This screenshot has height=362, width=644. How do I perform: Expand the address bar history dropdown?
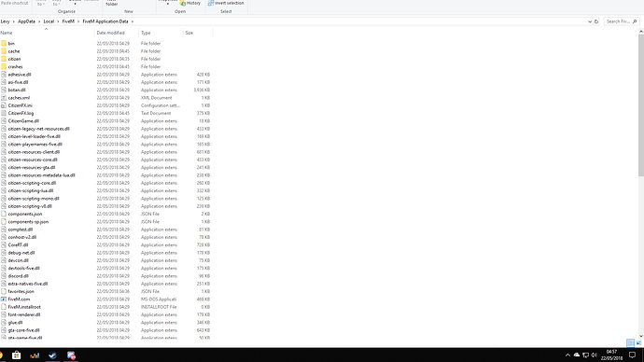pyautogui.click(x=590, y=21)
